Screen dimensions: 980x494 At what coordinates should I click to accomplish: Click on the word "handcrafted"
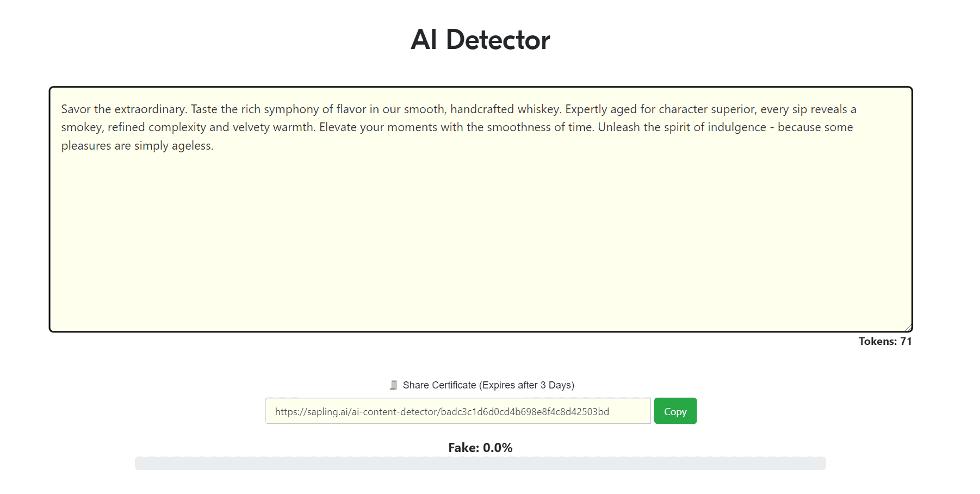482,109
